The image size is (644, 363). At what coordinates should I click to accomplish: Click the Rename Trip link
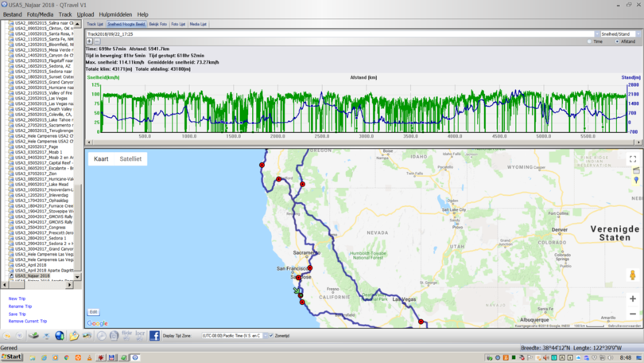pos(20,306)
